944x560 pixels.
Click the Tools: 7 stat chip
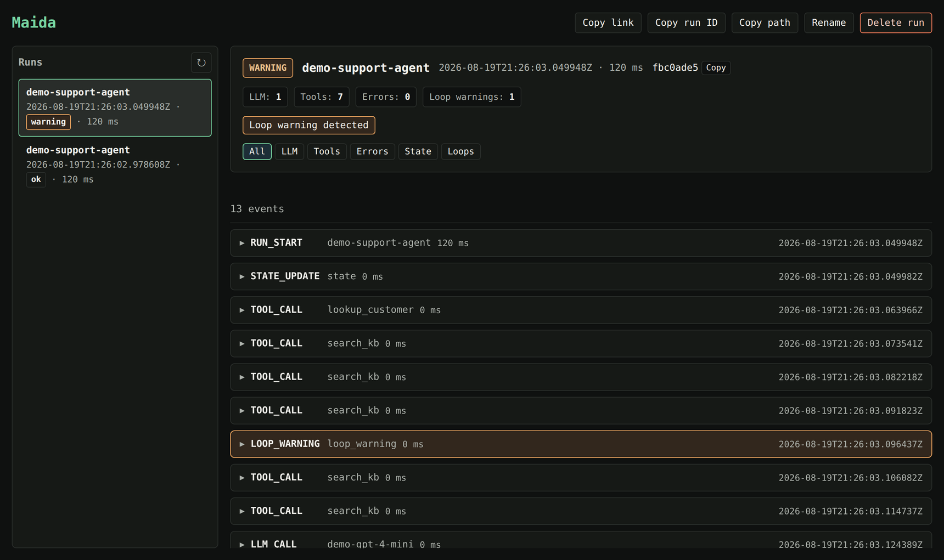click(x=322, y=97)
